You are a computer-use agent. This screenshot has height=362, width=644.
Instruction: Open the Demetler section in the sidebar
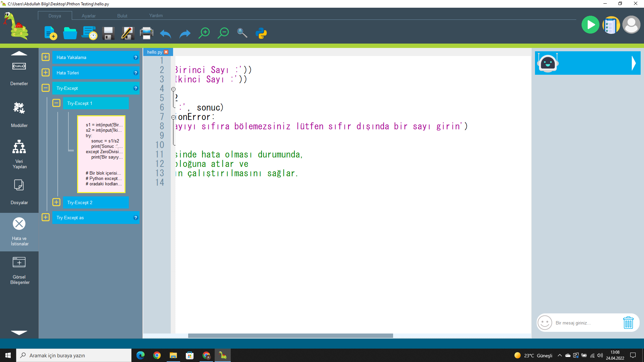pyautogui.click(x=19, y=70)
